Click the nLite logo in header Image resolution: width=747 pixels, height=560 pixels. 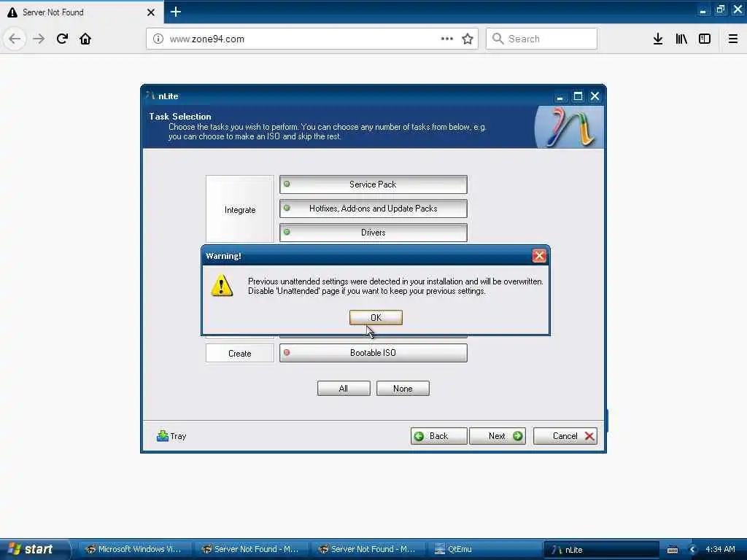pos(569,127)
